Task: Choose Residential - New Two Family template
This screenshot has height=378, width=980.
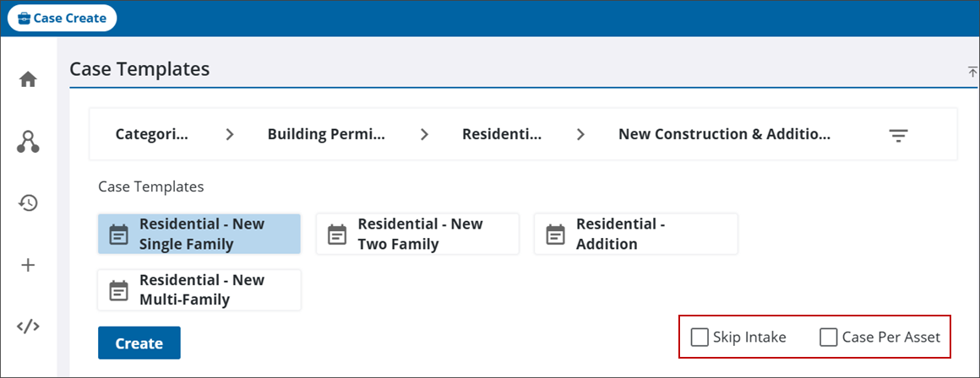Action: (x=417, y=234)
